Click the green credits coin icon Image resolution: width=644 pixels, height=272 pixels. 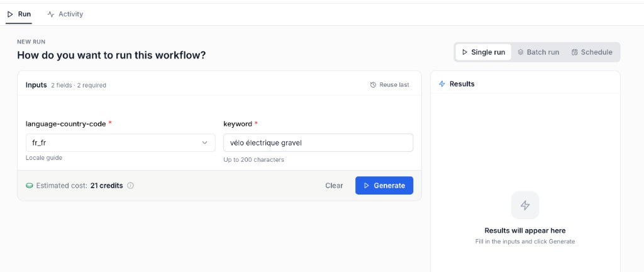(30, 186)
